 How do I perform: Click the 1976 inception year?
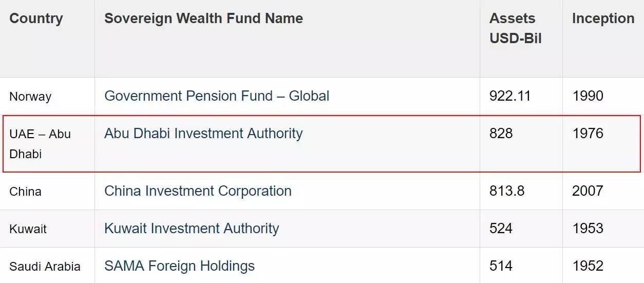(588, 134)
